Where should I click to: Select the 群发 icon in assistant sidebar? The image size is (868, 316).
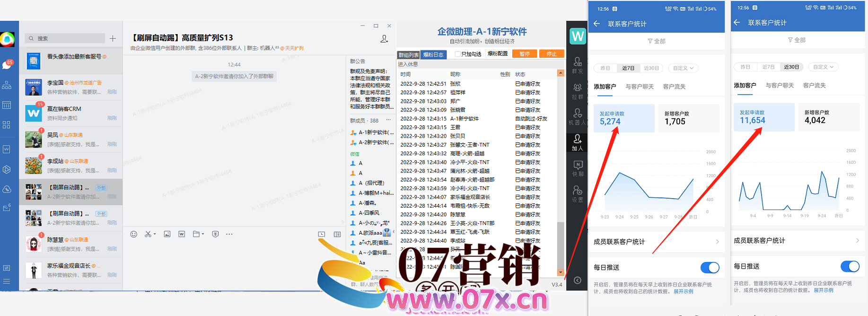click(x=578, y=65)
